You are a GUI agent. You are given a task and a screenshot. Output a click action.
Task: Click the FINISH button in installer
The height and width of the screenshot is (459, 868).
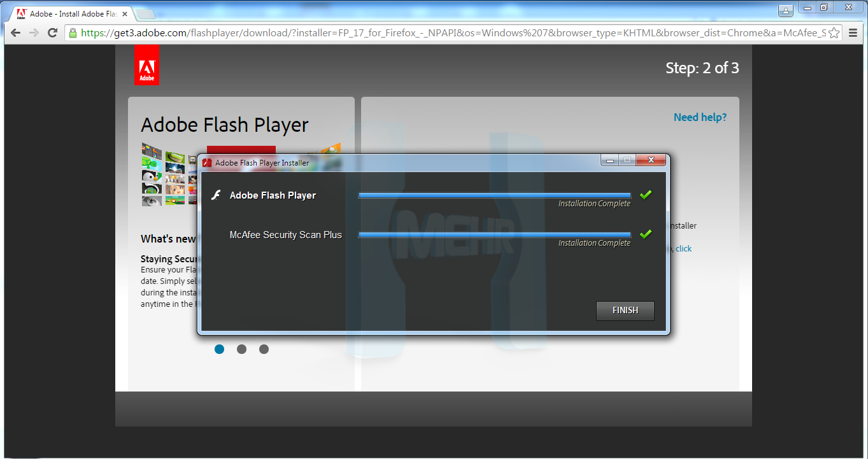tap(625, 311)
